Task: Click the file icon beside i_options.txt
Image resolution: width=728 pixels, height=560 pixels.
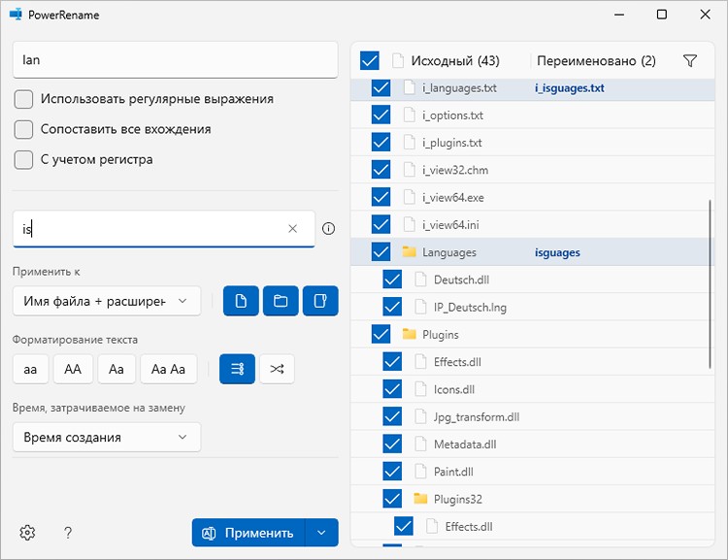Action: point(409,115)
